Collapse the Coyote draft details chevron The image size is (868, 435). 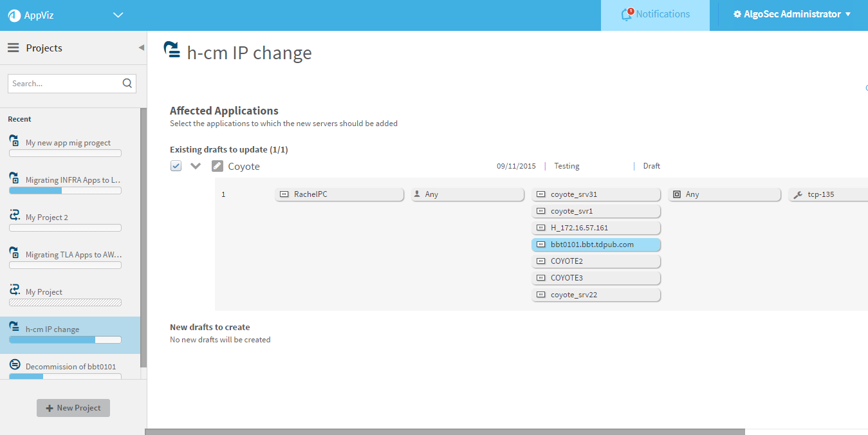pos(196,166)
